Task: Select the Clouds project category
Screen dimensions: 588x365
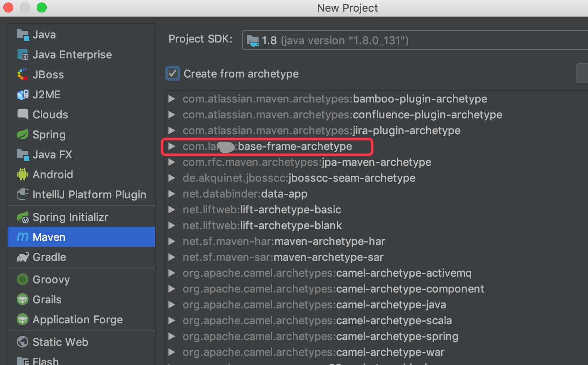Action: click(50, 115)
